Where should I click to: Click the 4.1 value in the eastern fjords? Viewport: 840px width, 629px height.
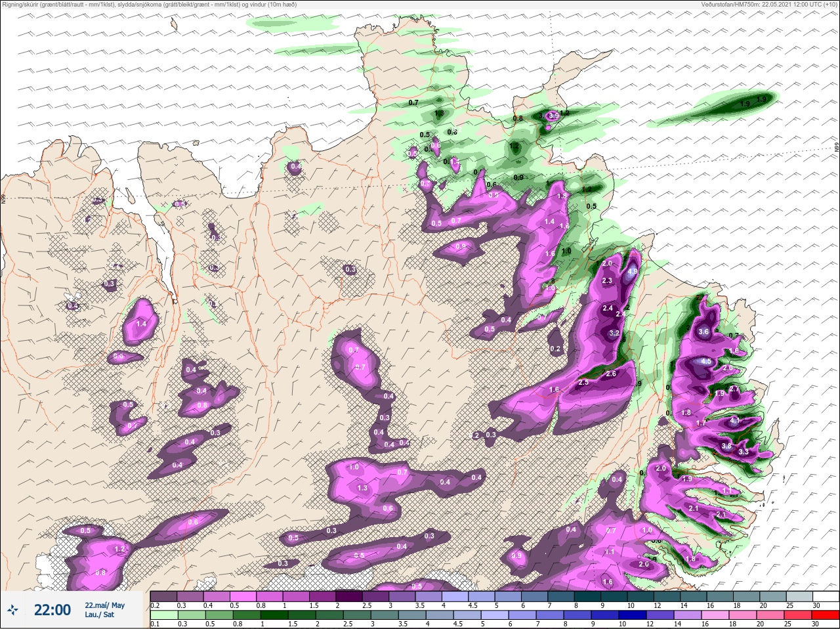(x=734, y=420)
